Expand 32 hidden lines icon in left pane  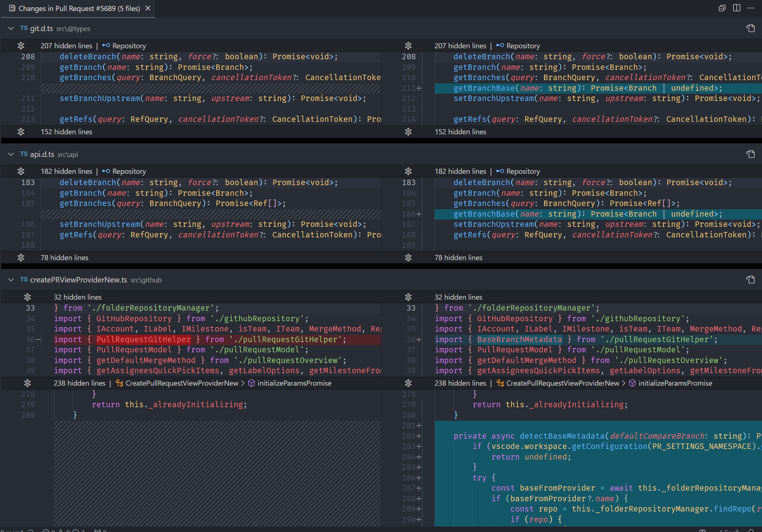tap(27, 297)
